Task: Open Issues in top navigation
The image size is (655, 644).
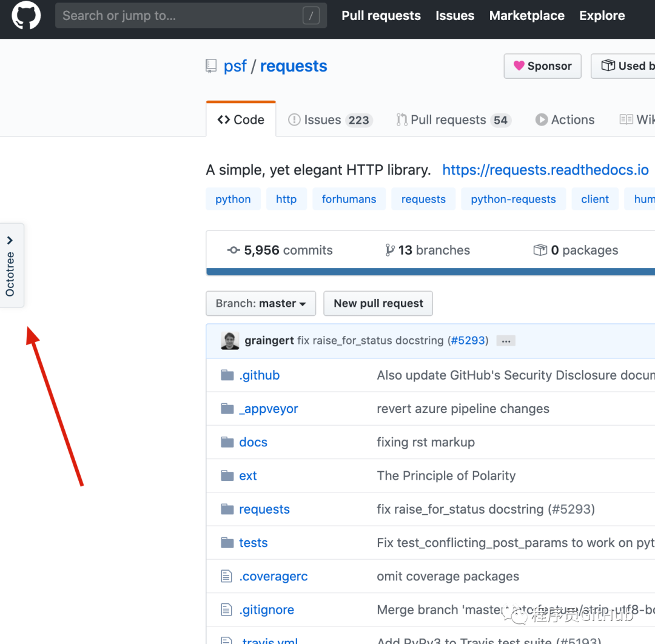Action: tap(455, 15)
